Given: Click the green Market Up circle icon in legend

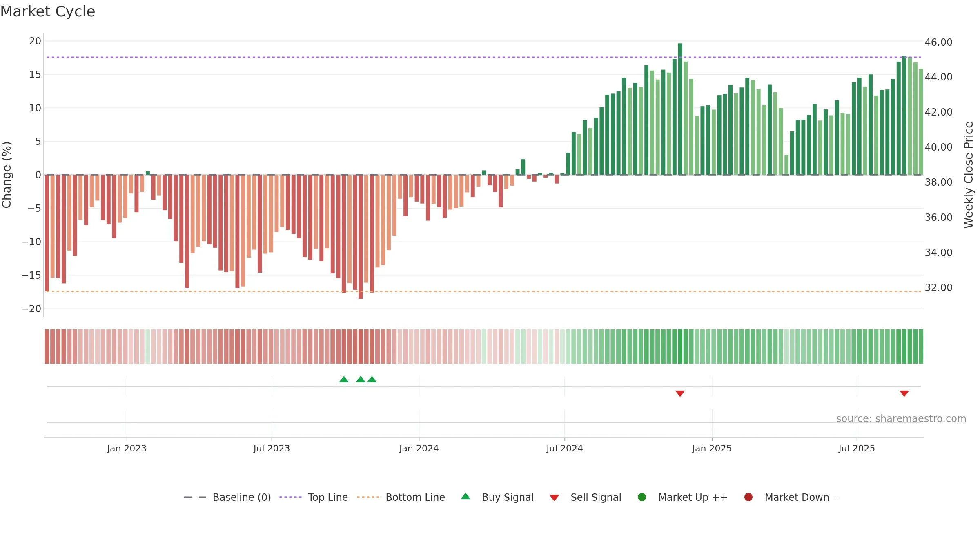Looking at the screenshot, I should tap(642, 497).
